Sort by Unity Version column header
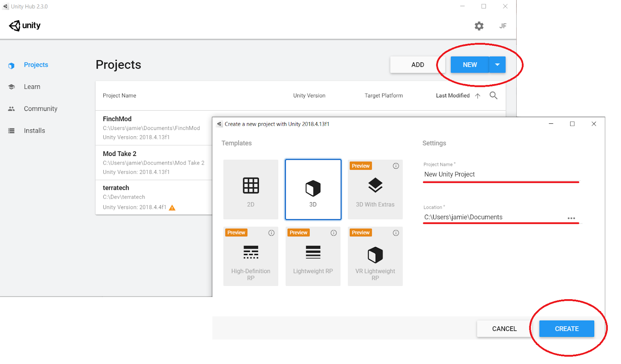This screenshot has height=364, width=621. coord(309,95)
